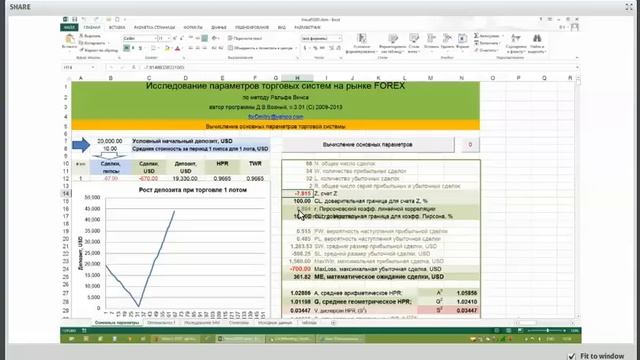Toggle italic formatting
The width and height of the screenshot is (640, 360).
click(133, 49)
